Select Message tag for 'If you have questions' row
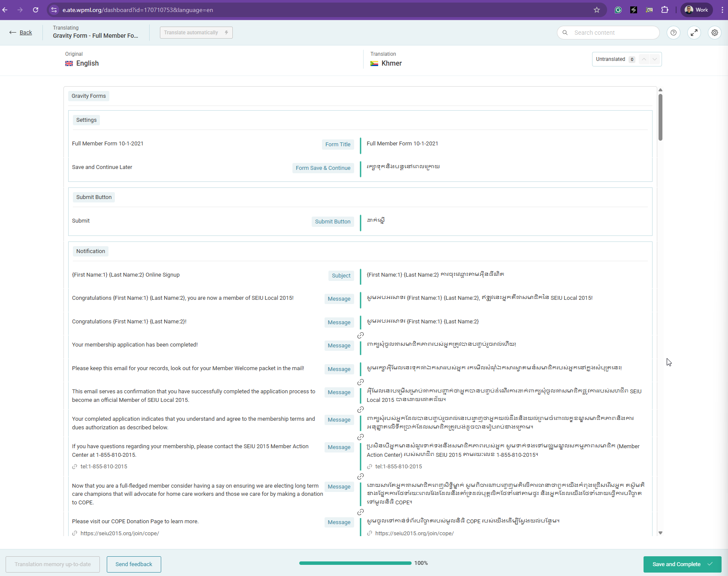The image size is (728, 576). tap(339, 447)
